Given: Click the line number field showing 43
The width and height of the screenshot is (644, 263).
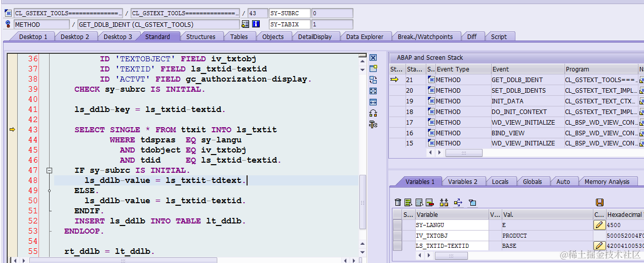Looking at the screenshot, I should coord(258,13).
